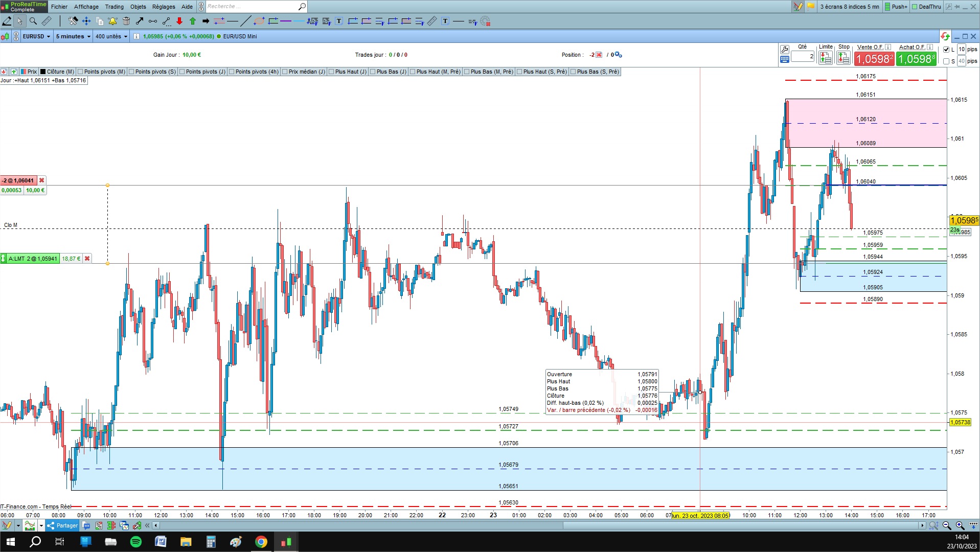Select the ellipse drawing tool
The width and height of the screenshot is (980, 552).
click(x=259, y=21)
